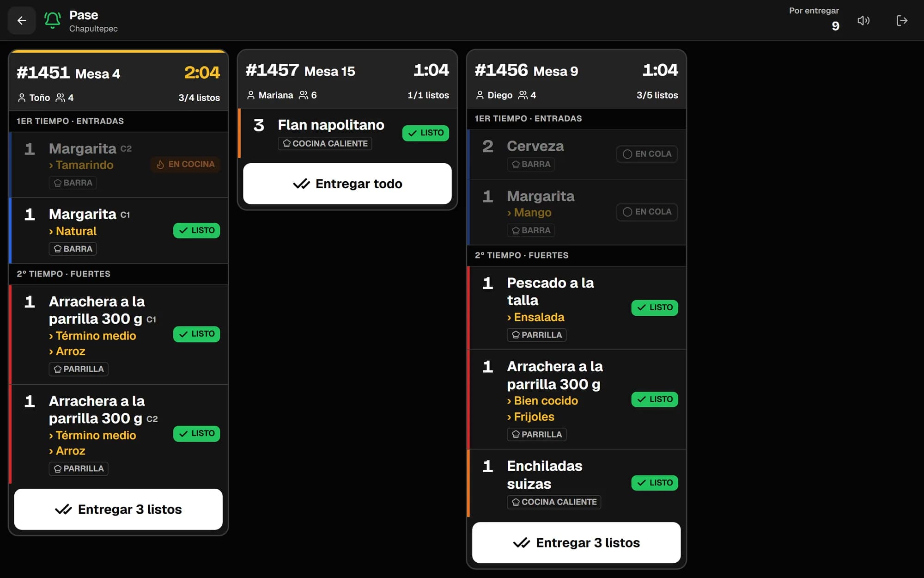The image size is (924, 578).
Task: Click the waiter icon next to Diego
Action: [480, 95]
